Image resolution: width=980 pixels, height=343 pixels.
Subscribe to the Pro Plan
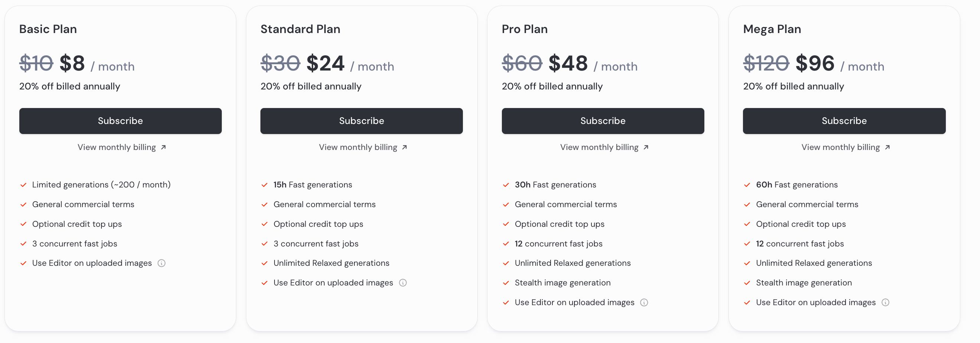[603, 121]
